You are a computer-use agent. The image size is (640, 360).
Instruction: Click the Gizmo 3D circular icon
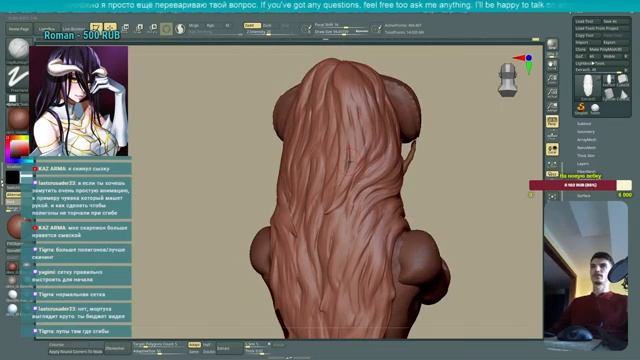click(166, 29)
